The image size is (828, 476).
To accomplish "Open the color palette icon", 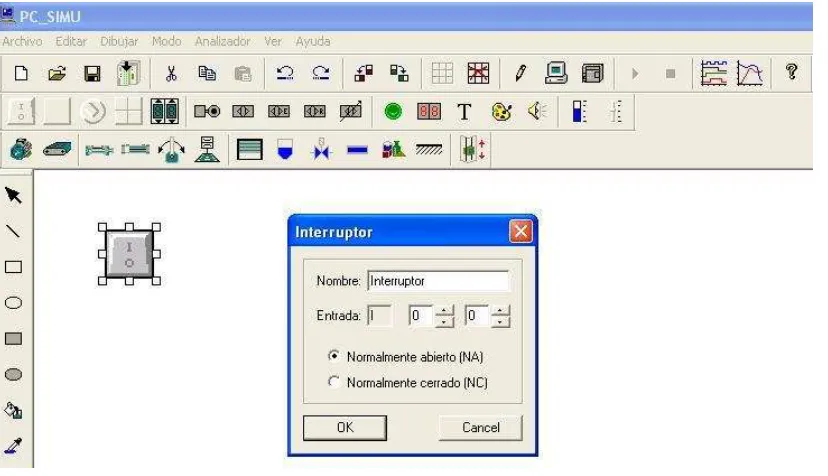I will coord(501,111).
